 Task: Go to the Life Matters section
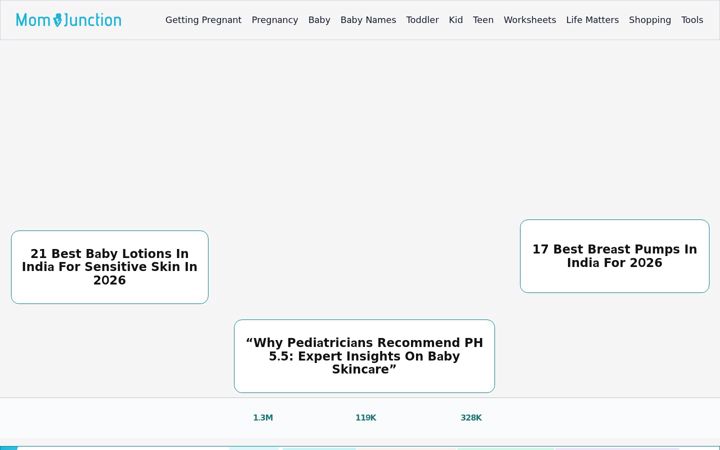[x=592, y=20]
